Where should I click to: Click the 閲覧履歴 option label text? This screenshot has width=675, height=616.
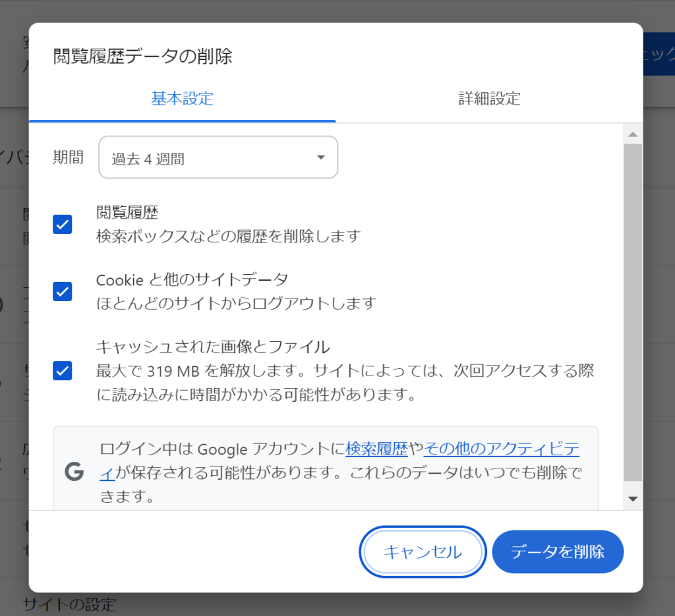(127, 213)
